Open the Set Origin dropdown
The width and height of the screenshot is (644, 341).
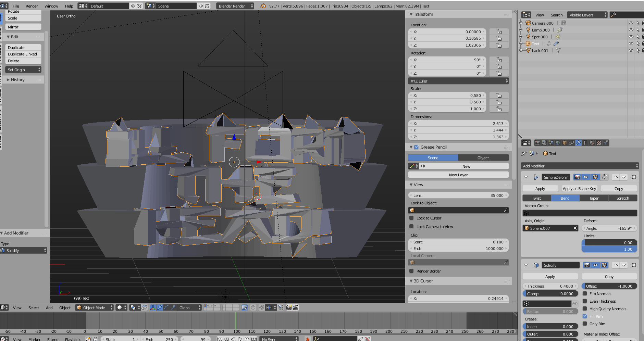tap(23, 70)
